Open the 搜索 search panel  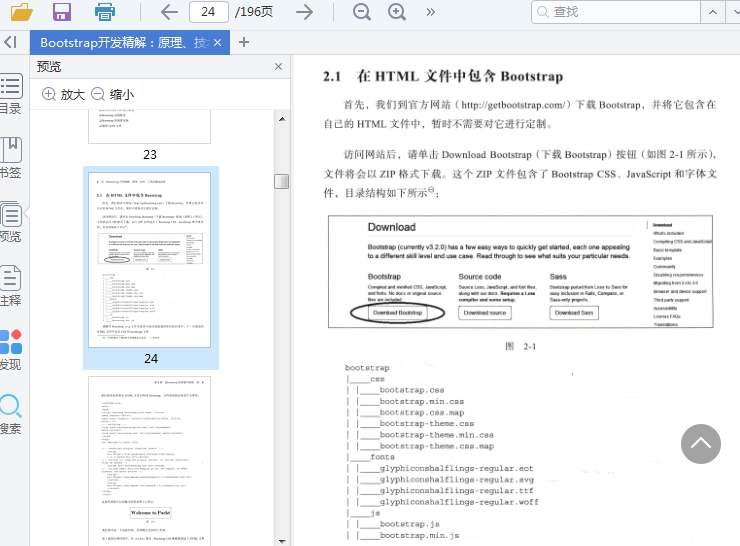[11, 414]
